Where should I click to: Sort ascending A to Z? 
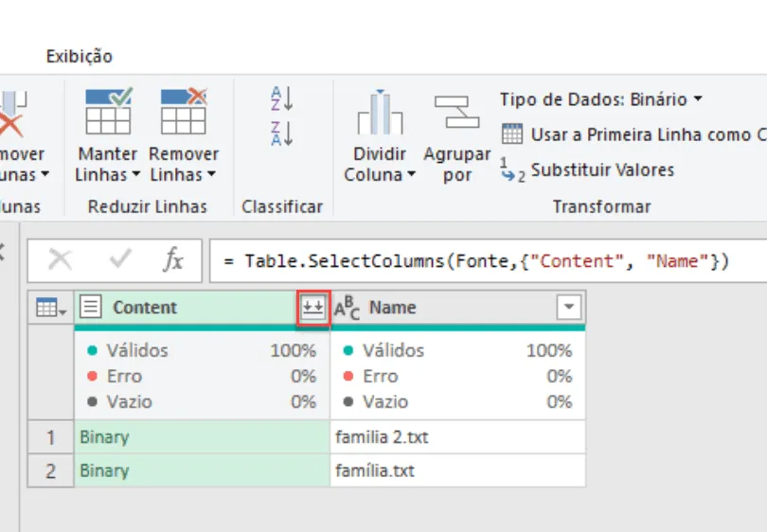coord(282,98)
